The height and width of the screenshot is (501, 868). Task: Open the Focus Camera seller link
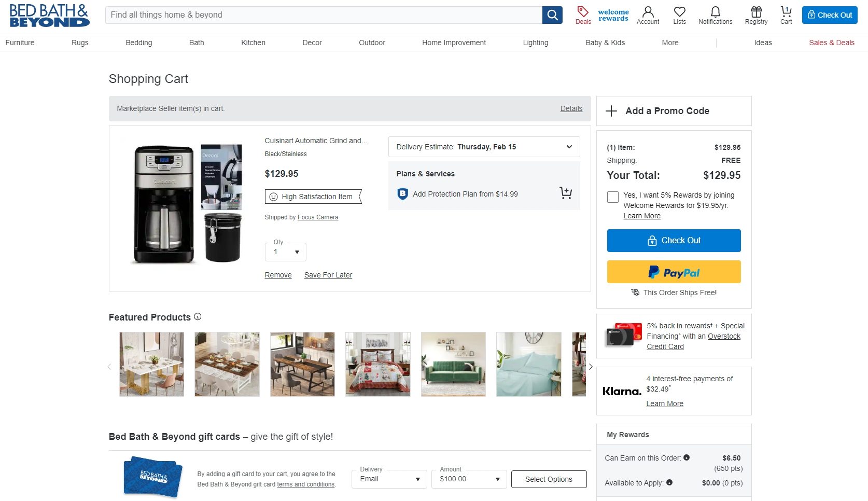[x=318, y=217]
